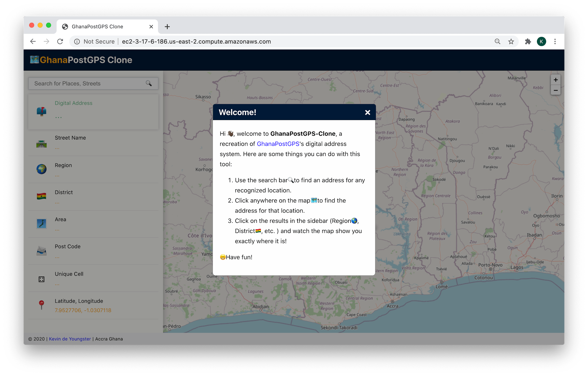
Task: Click the Latitude, Longitude label
Action: point(79,301)
